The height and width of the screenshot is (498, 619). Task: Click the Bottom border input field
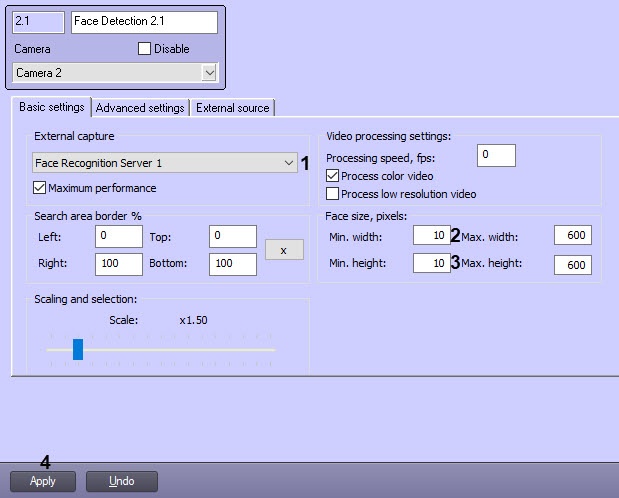pyautogui.click(x=233, y=264)
